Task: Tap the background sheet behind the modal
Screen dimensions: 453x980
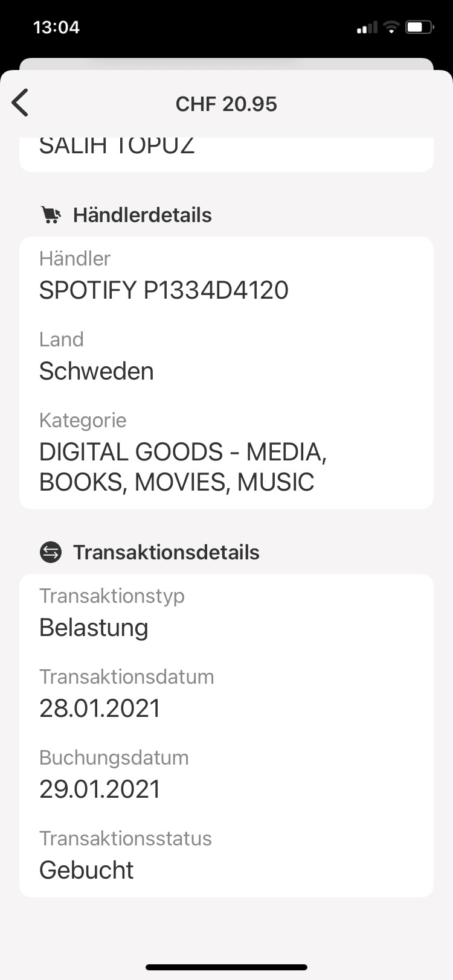Action: point(226,63)
